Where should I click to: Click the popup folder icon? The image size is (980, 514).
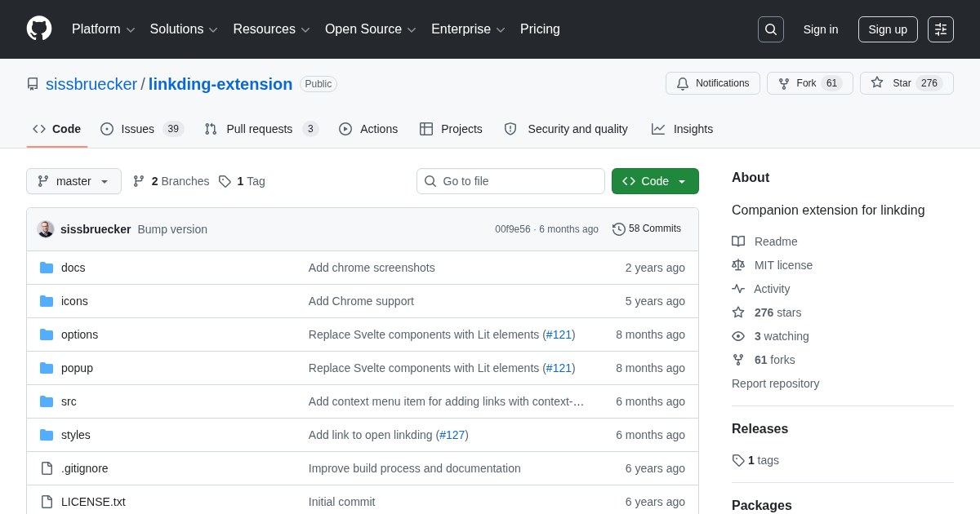tap(47, 368)
